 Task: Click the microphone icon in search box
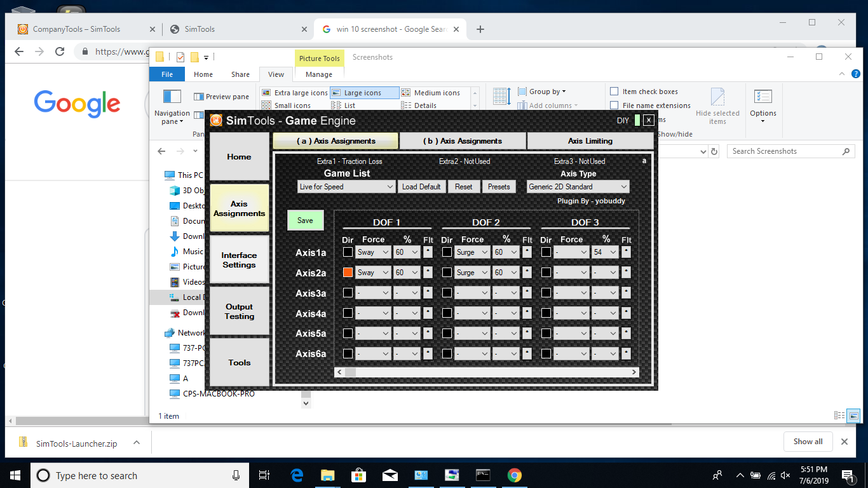[236, 475]
